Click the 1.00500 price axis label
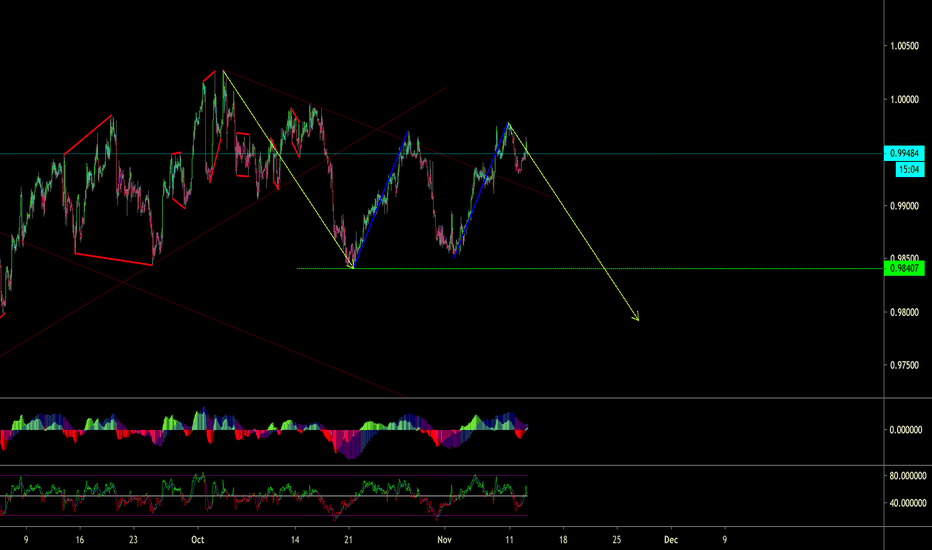932x550 pixels. [904, 46]
